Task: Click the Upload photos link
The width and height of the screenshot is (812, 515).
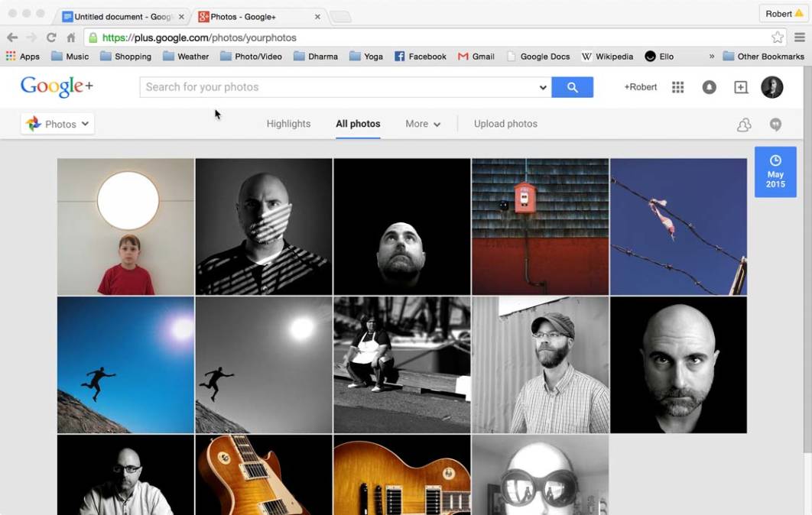Action: point(505,124)
